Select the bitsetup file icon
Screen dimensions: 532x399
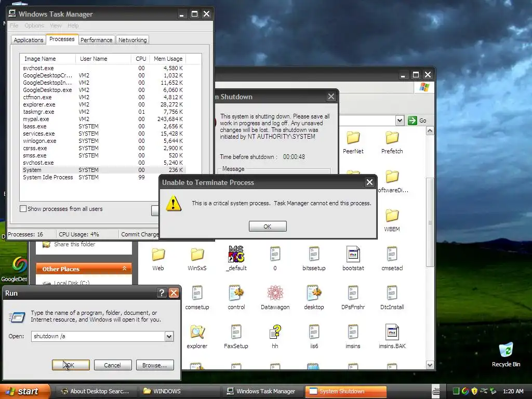pyautogui.click(x=314, y=254)
